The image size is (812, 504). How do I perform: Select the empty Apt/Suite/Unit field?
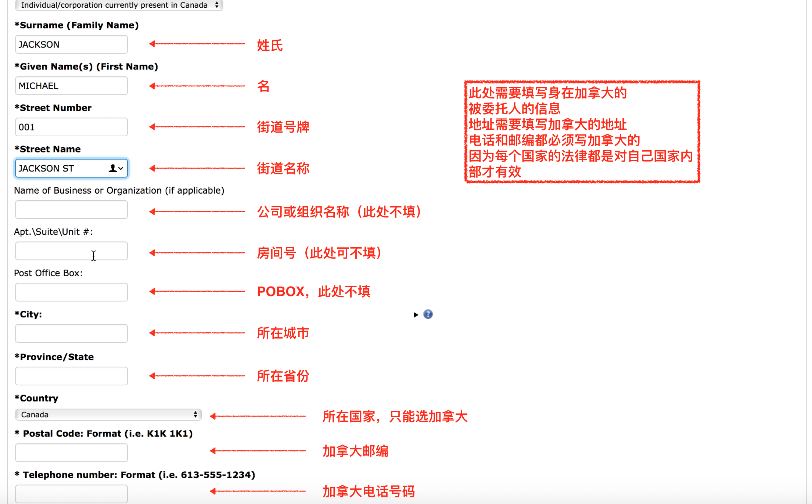(x=71, y=251)
